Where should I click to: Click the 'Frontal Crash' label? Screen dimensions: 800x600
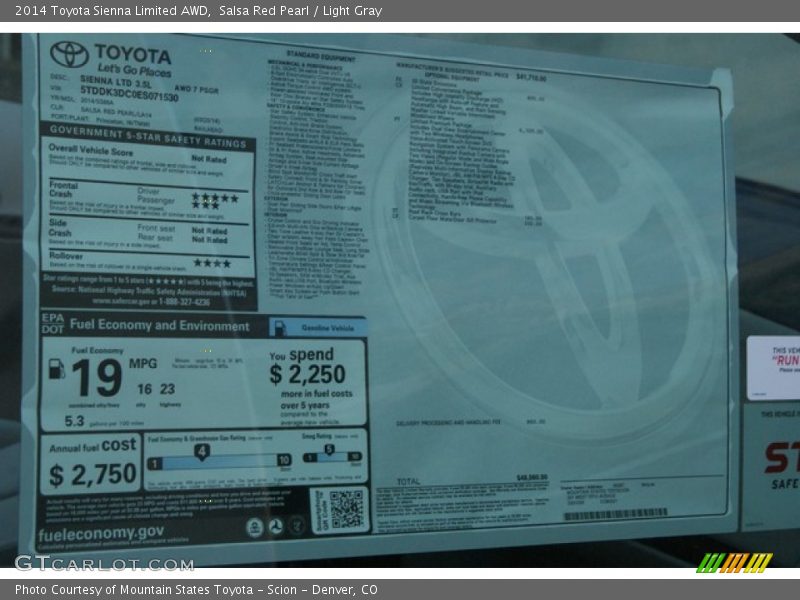pyautogui.click(x=63, y=189)
